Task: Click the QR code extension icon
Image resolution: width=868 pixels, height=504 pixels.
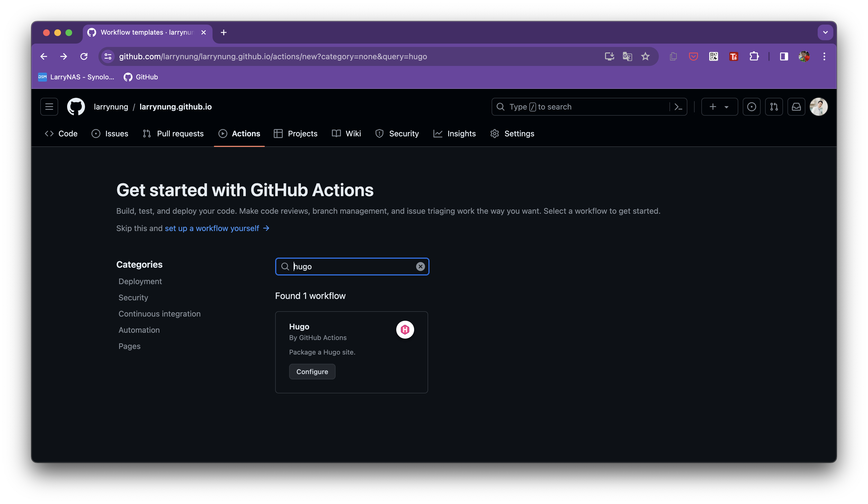Action: [x=713, y=56]
